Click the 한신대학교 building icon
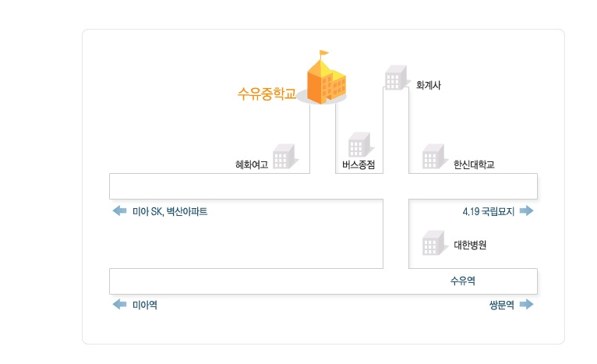Image resolution: width=597 pixels, height=364 pixels. pyautogui.click(x=433, y=156)
